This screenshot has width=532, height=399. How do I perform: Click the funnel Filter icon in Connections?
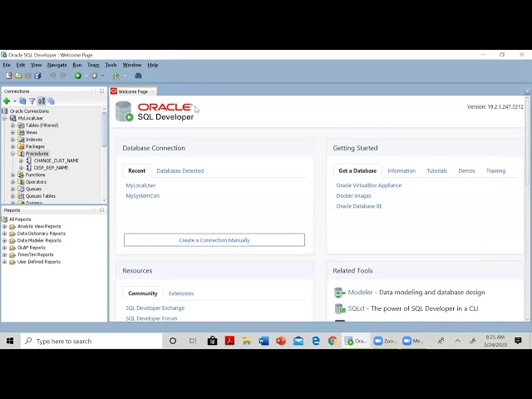(x=32, y=101)
